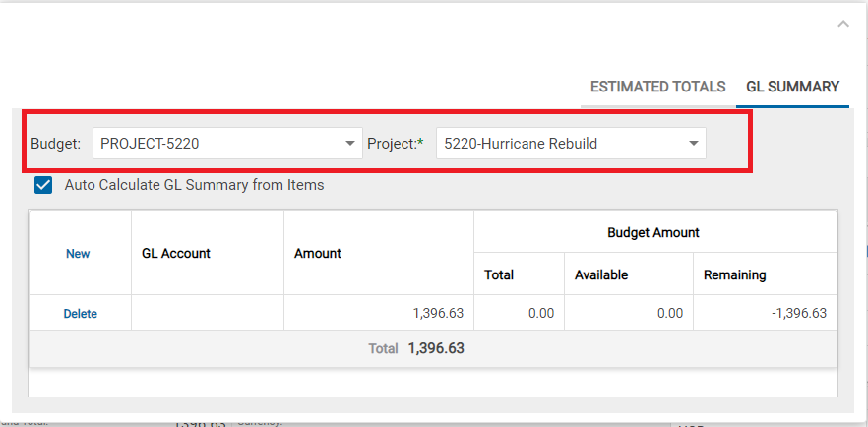Click the Total sub-column header
868x427 pixels.
point(499,275)
